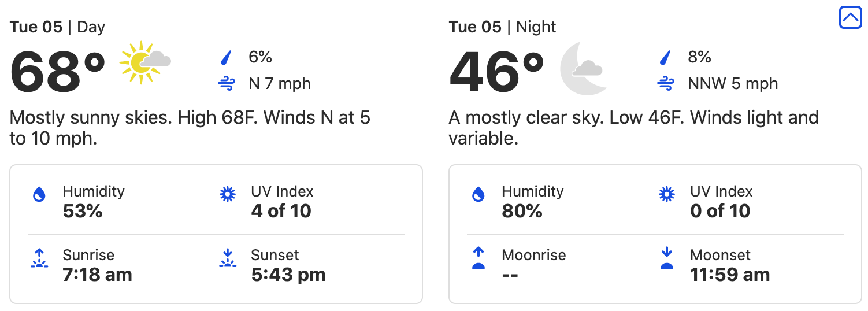Click the moonrise icon
The image size is (868, 311).
(478, 258)
